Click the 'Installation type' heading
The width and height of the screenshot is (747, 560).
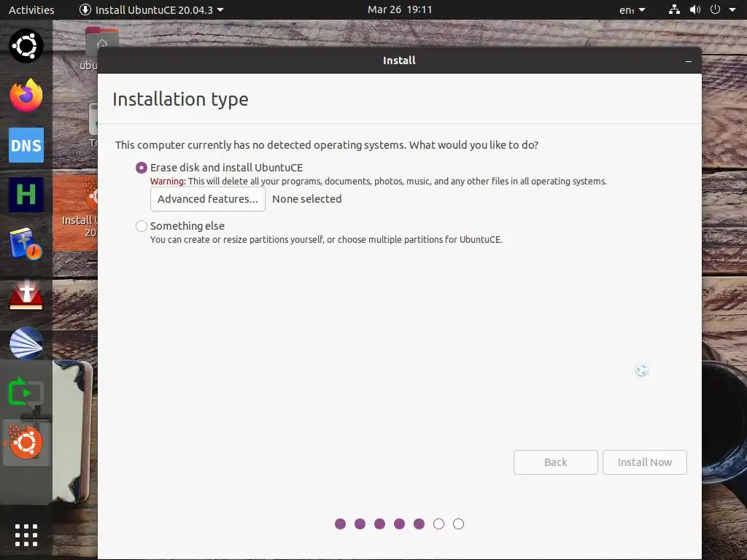pyautogui.click(x=181, y=99)
